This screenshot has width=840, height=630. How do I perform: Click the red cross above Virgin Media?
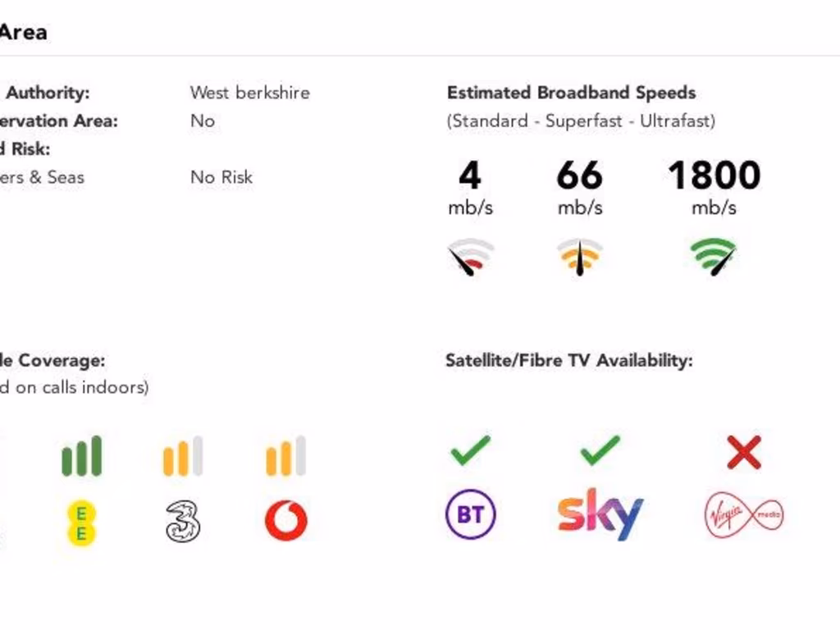[x=744, y=452]
